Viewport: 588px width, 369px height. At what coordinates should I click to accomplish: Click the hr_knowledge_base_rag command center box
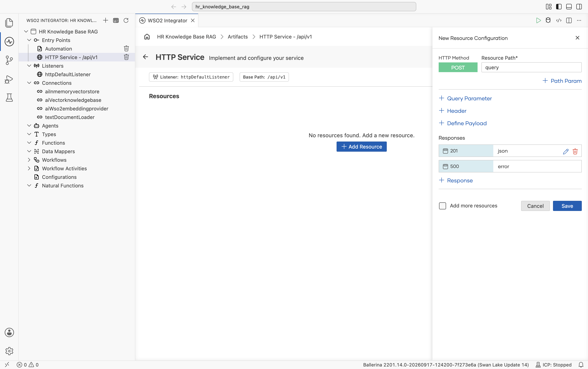coord(304,7)
